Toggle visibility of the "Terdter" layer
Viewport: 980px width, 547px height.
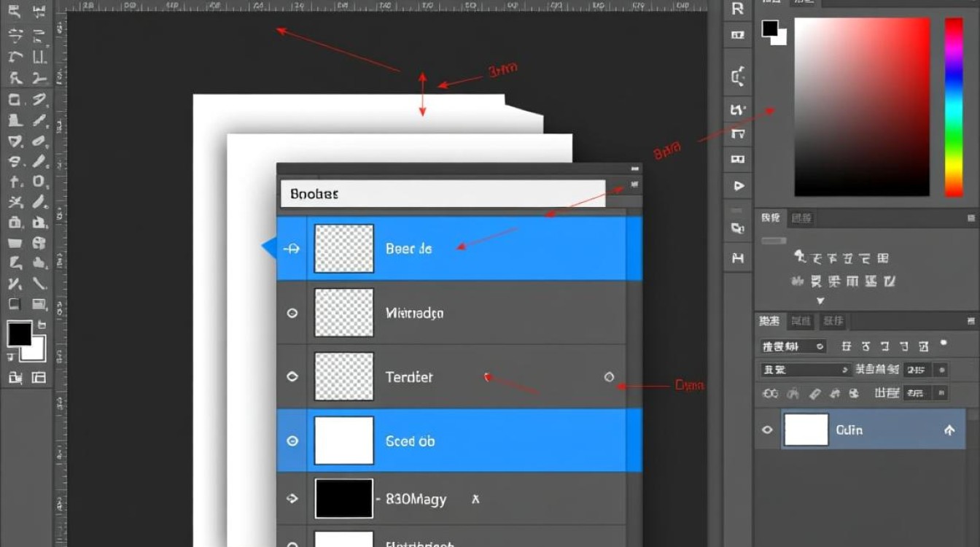[292, 377]
